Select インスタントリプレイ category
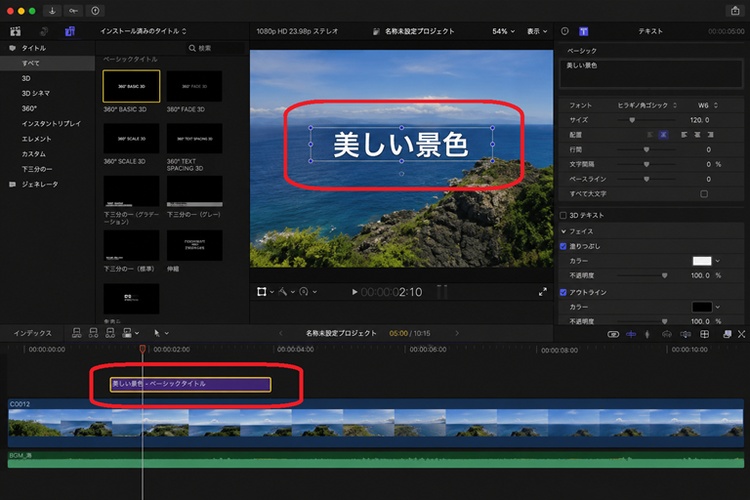Viewport: 750px width, 500px height. (x=51, y=123)
